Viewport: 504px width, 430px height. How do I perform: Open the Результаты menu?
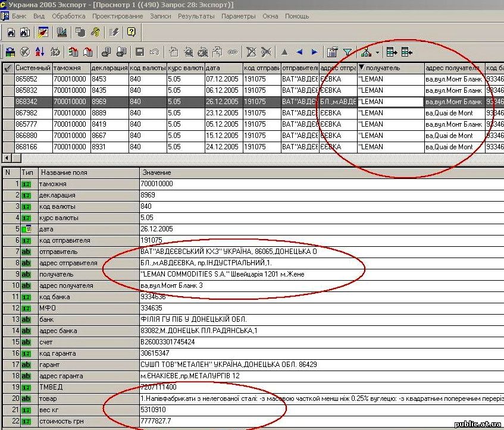pyautogui.click(x=196, y=16)
